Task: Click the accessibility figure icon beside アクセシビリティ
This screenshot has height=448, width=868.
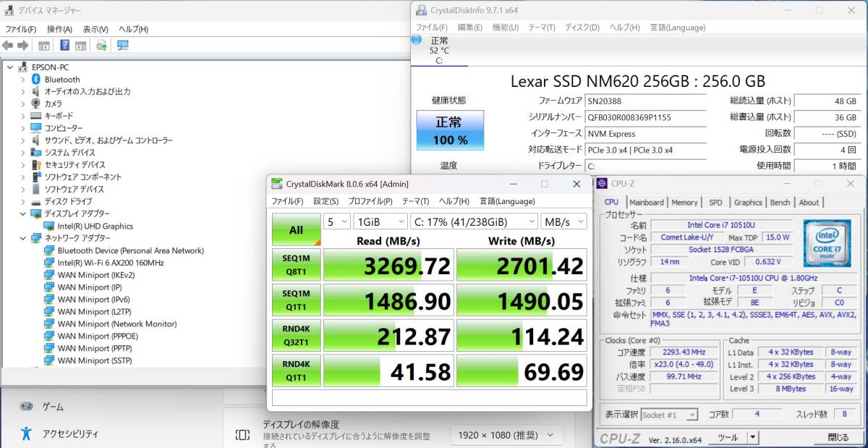Action: 26,434
